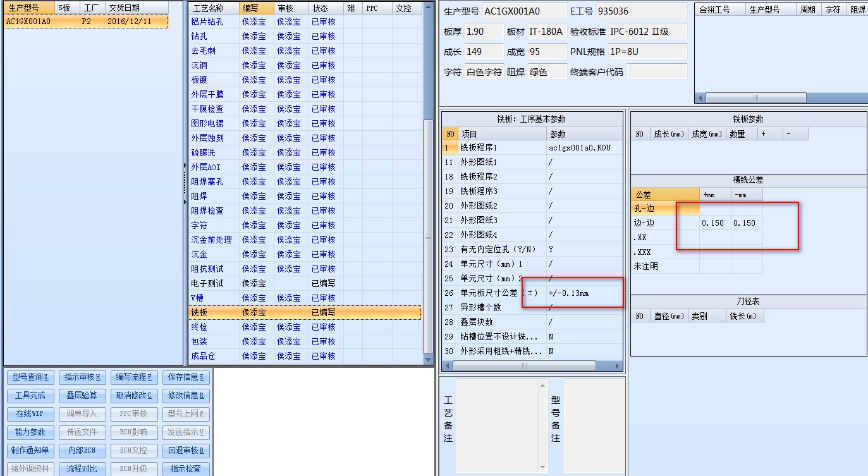The image size is (868, 476).
Task: Click the 生产型号 field showing AC1GX001A0
Action: (x=524, y=11)
